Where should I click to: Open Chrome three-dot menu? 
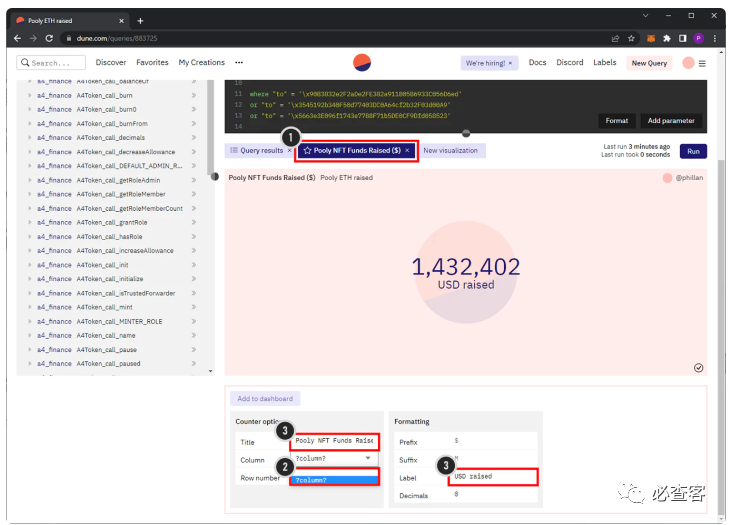coord(715,39)
